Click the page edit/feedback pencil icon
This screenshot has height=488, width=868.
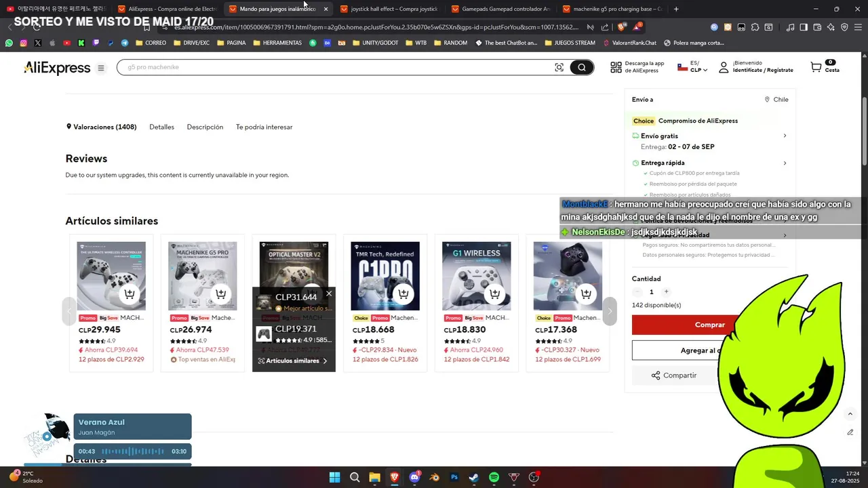click(850, 432)
